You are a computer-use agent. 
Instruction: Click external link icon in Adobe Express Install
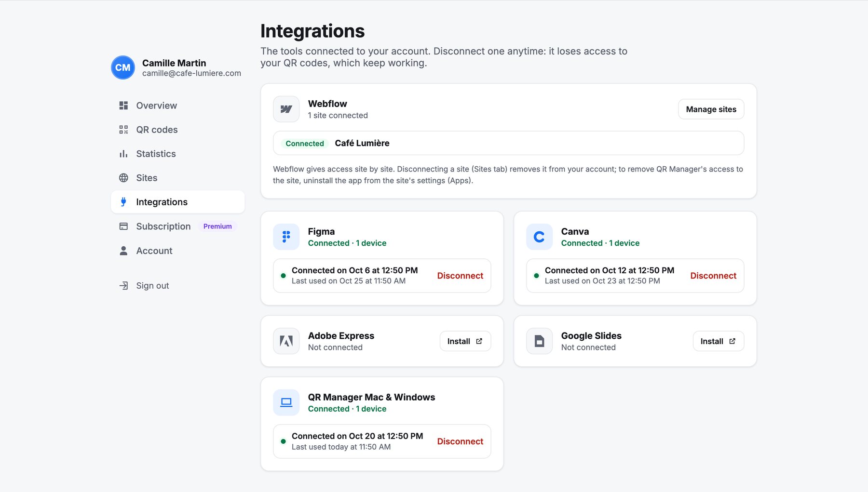pyautogui.click(x=479, y=341)
